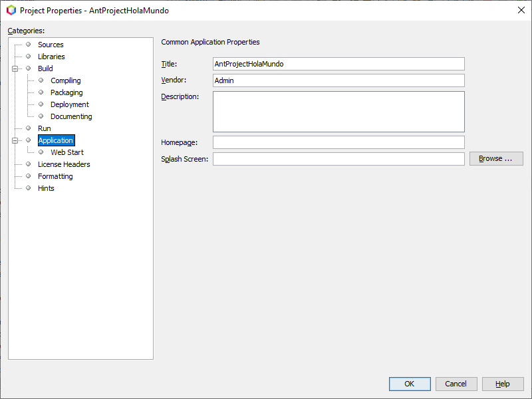Screen dimensions: 532x399
Task: Confirm changes with OK button
Action: [x=409, y=384]
